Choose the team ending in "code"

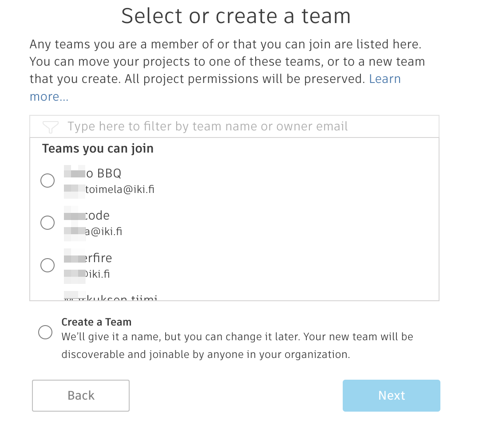pos(47,223)
